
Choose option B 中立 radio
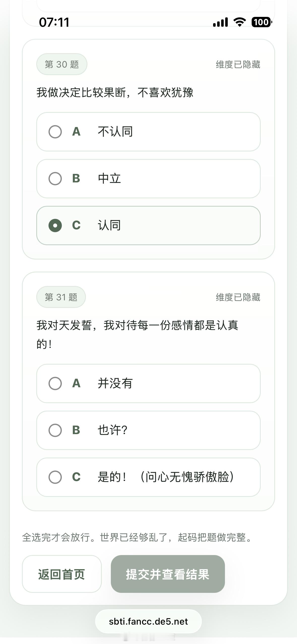click(x=55, y=179)
